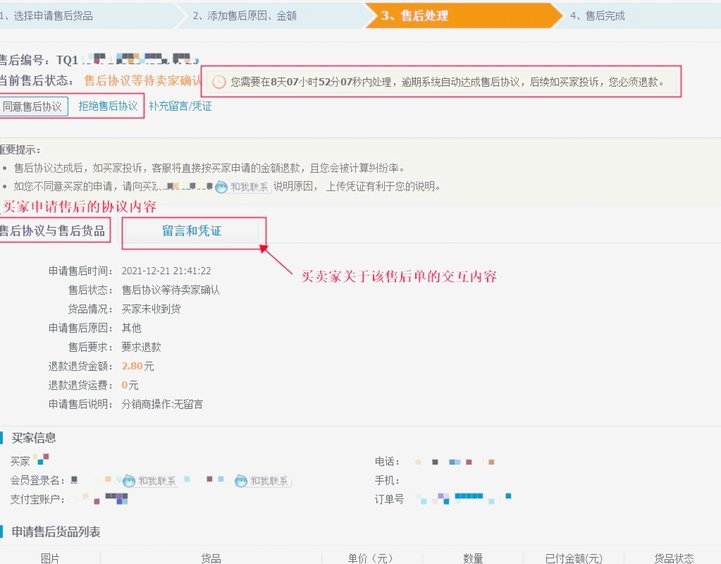Click the 分销商操作:无留言 text
This screenshot has height=564, width=721.
[162, 404]
